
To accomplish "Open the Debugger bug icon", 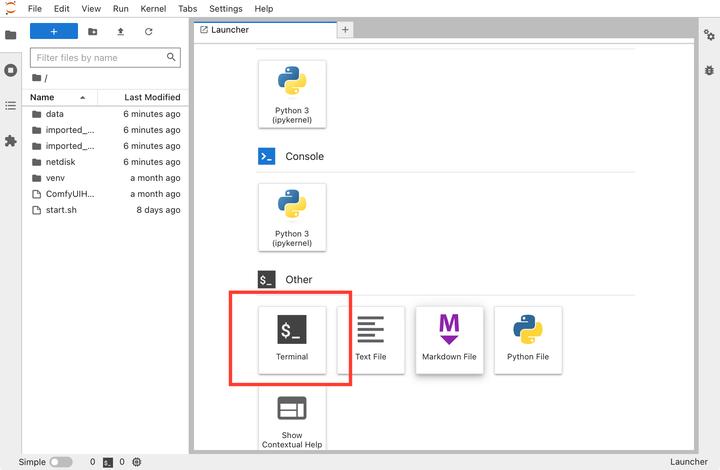I will 709,70.
